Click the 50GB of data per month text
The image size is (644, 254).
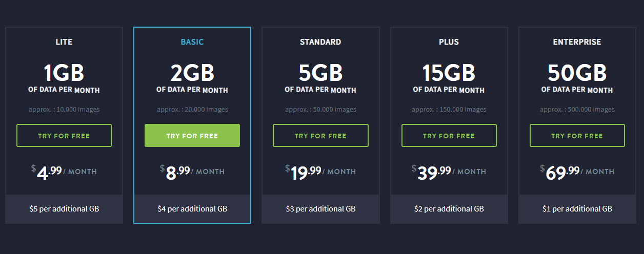pos(577,78)
